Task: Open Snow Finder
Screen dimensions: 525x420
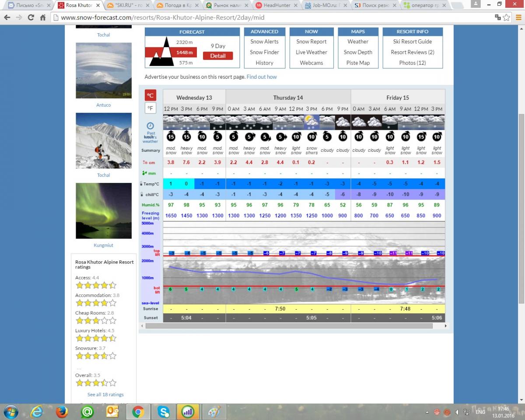Action: click(x=264, y=52)
